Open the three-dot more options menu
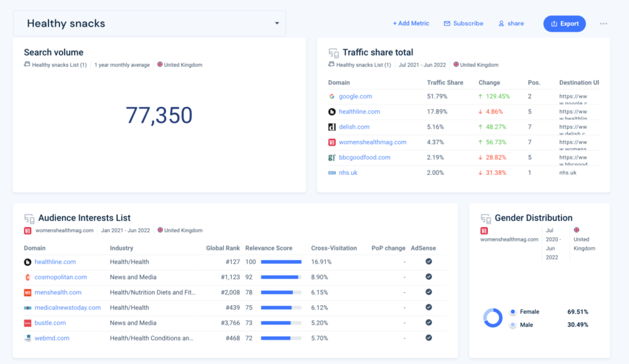 [603, 24]
